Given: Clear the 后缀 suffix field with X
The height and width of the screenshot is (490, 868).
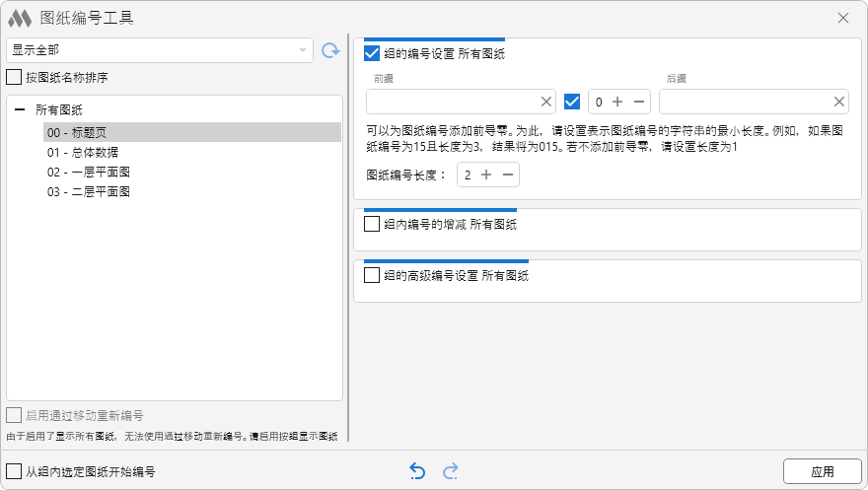Looking at the screenshot, I should [839, 102].
